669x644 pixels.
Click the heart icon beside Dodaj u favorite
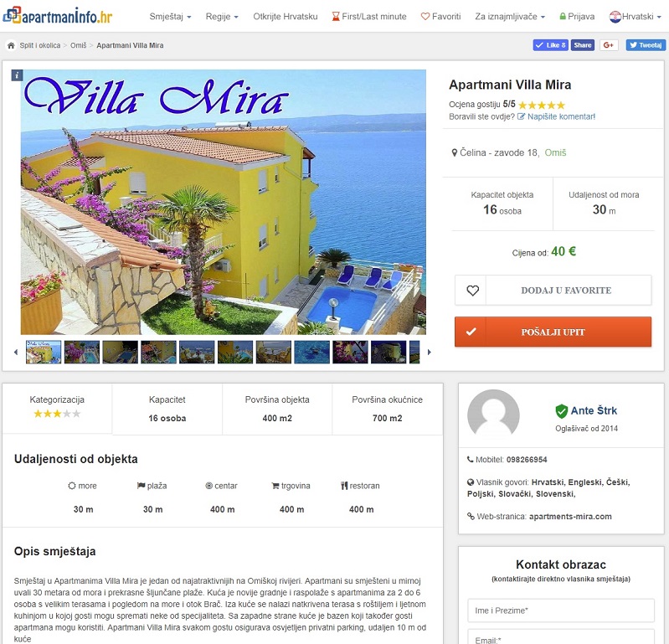[472, 291]
